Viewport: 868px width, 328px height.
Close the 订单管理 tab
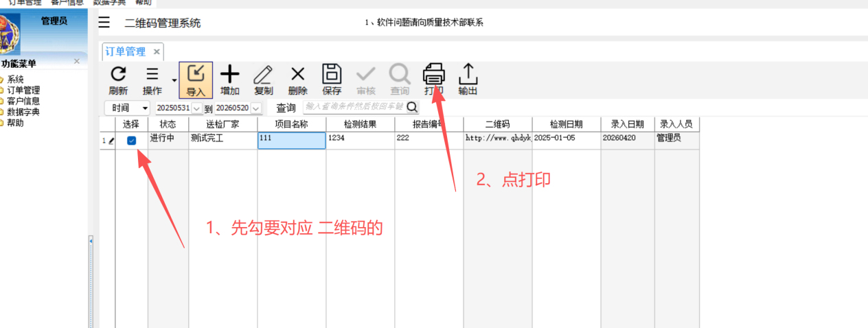[x=157, y=51]
